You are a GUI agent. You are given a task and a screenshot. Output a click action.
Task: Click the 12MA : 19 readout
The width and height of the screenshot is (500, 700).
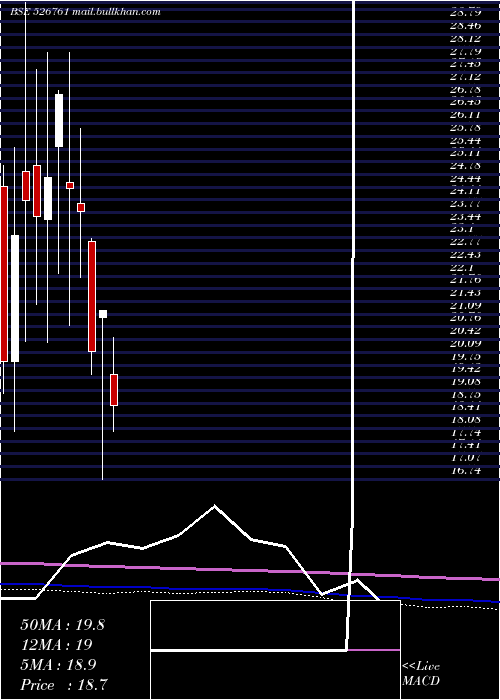click(x=56, y=645)
